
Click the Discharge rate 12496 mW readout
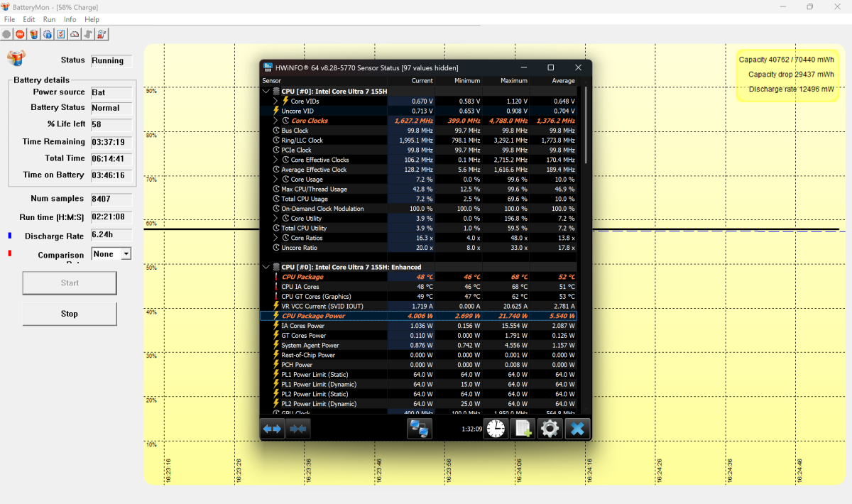coord(792,89)
